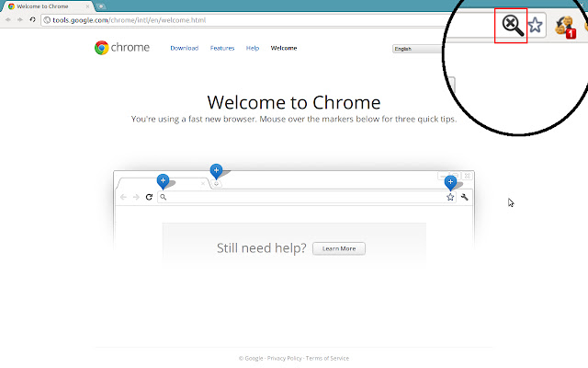The image size is (588, 368).
Task: Open a new tab with the tab strip button
Action: 100,6
